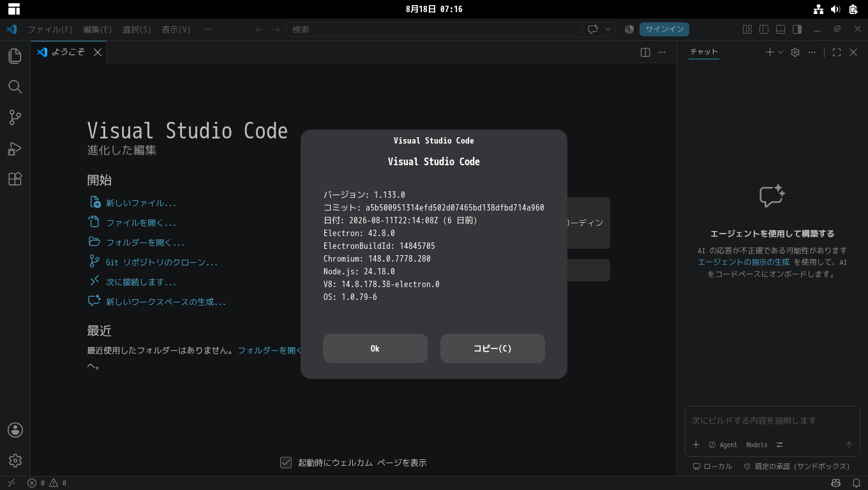Click the agent status icon beside the sign-in button
Image resolution: width=868 pixels, height=490 pixels.
coord(629,29)
